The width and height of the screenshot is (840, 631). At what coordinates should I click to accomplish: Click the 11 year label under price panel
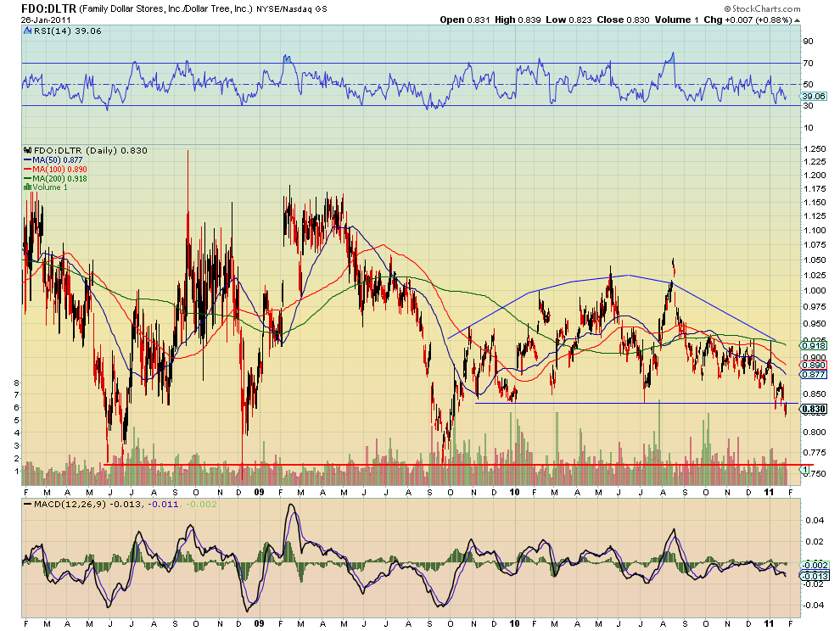[770, 492]
